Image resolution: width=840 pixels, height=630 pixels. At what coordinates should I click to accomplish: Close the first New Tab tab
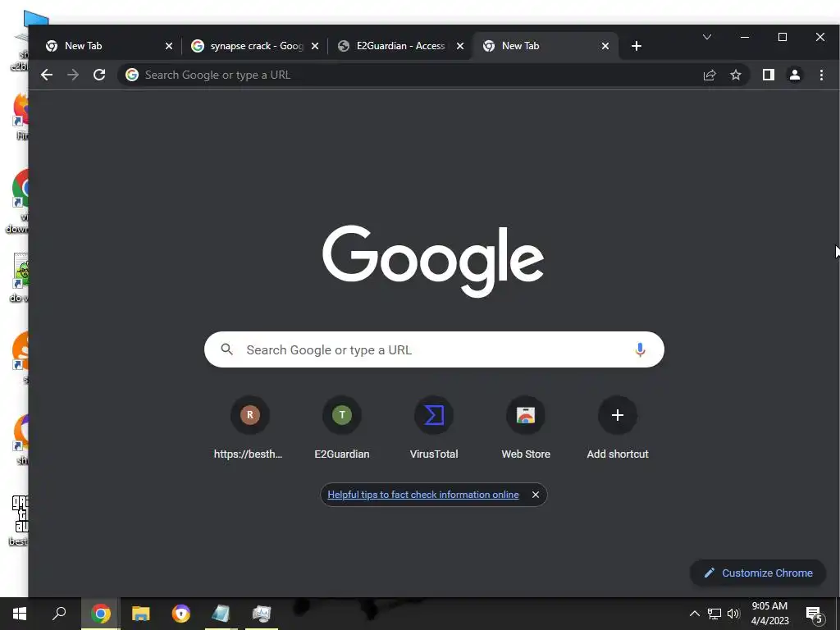[169, 46]
